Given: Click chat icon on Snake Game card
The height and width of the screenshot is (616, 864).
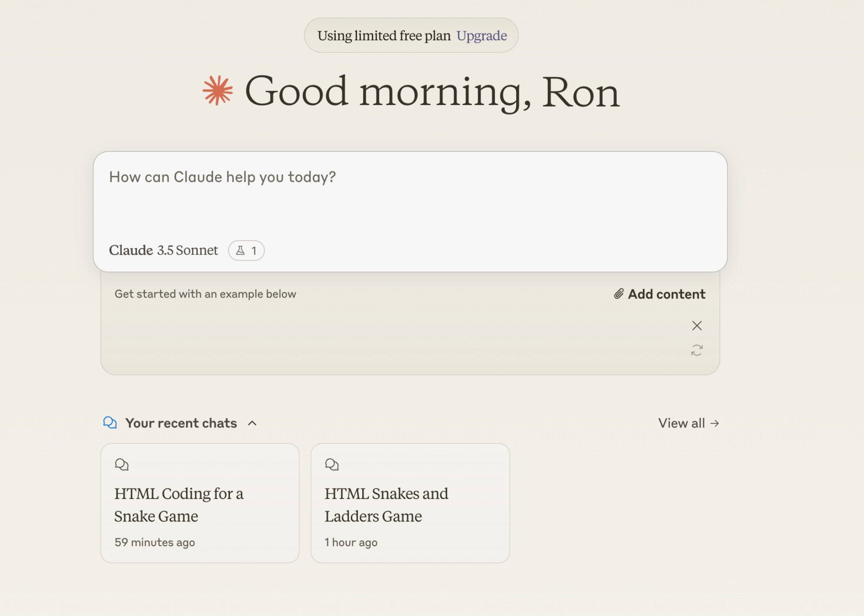Looking at the screenshot, I should pos(122,465).
